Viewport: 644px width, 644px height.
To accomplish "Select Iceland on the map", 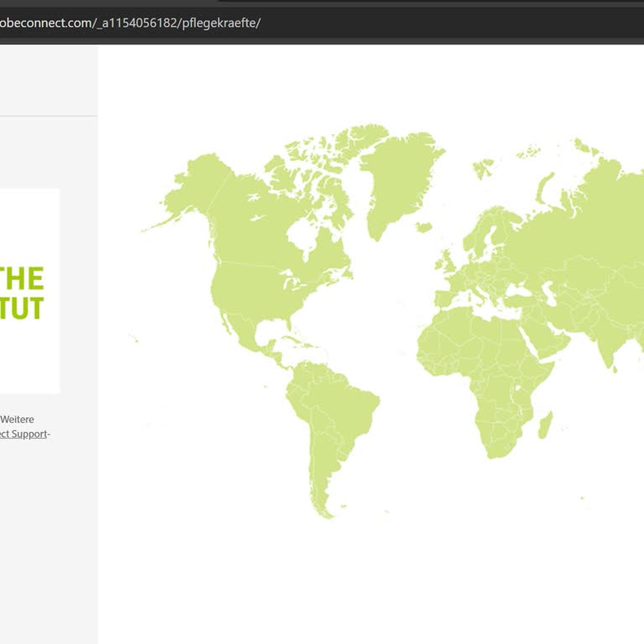I will pos(423,226).
